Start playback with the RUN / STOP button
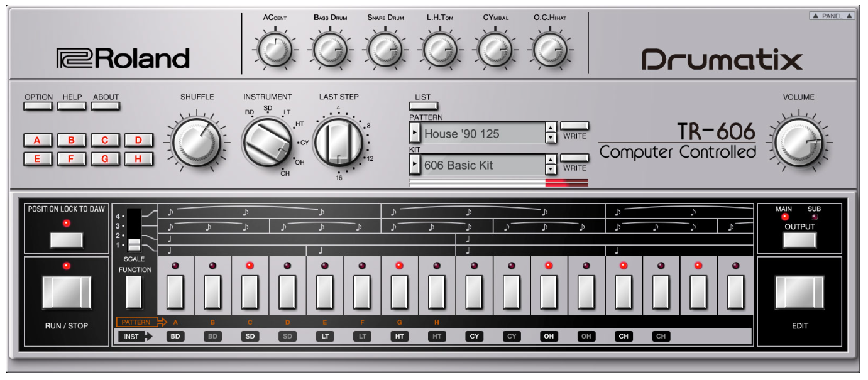 pos(67,293)
